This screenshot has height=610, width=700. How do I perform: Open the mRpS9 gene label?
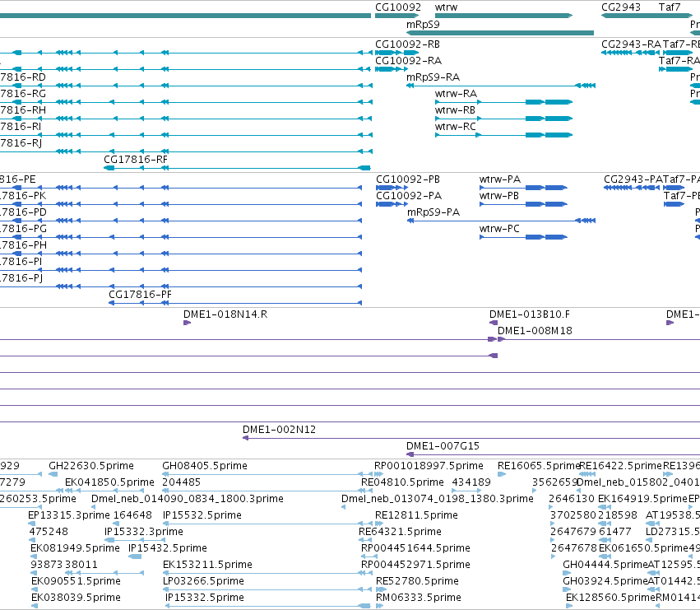(x=423, y=24)
